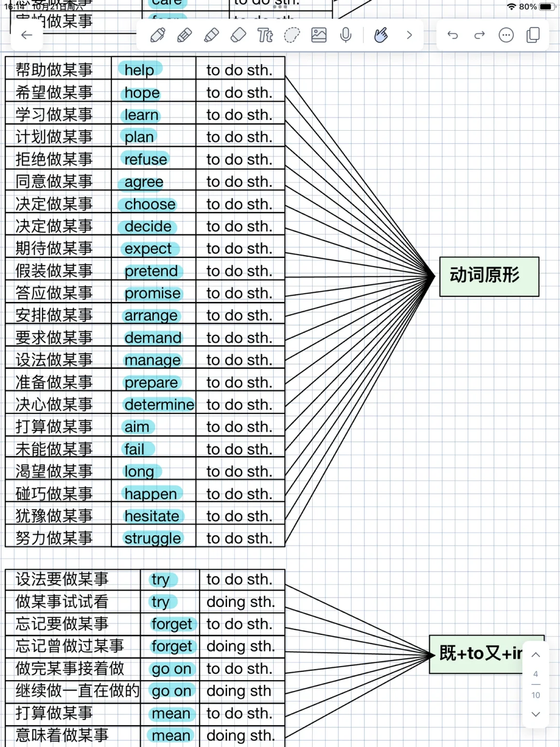The height and width of the screenshot is (747, 560).
Task: Tap the highlighted word arrange
Action: point(151,315)
